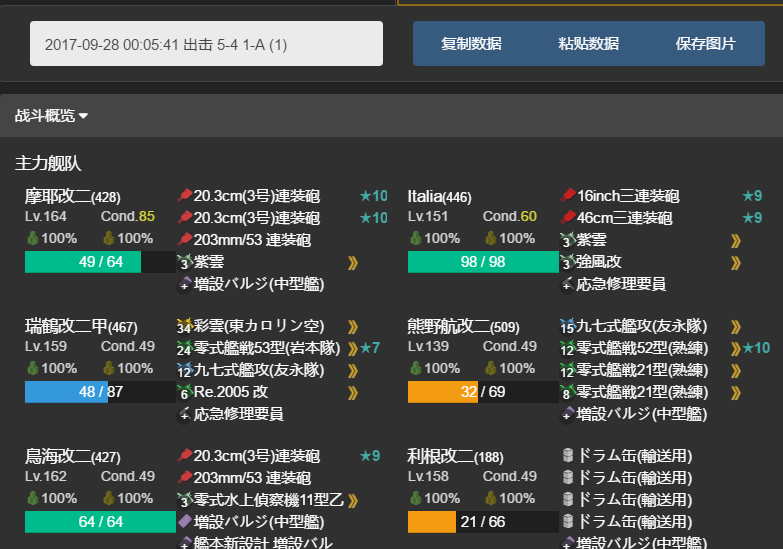Click the ammo icon under Italia
Viewport: 783px width, 549px height.
click(x=491, y=238)
